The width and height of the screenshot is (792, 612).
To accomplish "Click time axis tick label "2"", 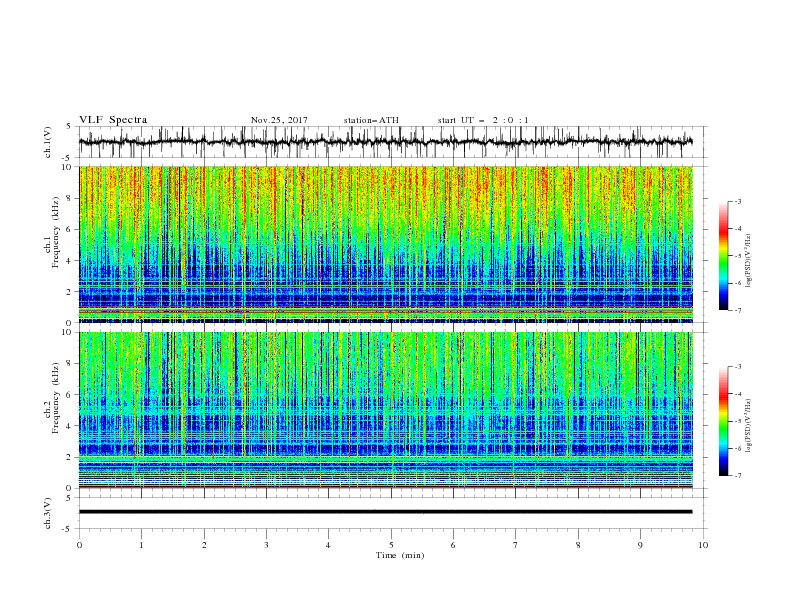I will click(204, 545).
